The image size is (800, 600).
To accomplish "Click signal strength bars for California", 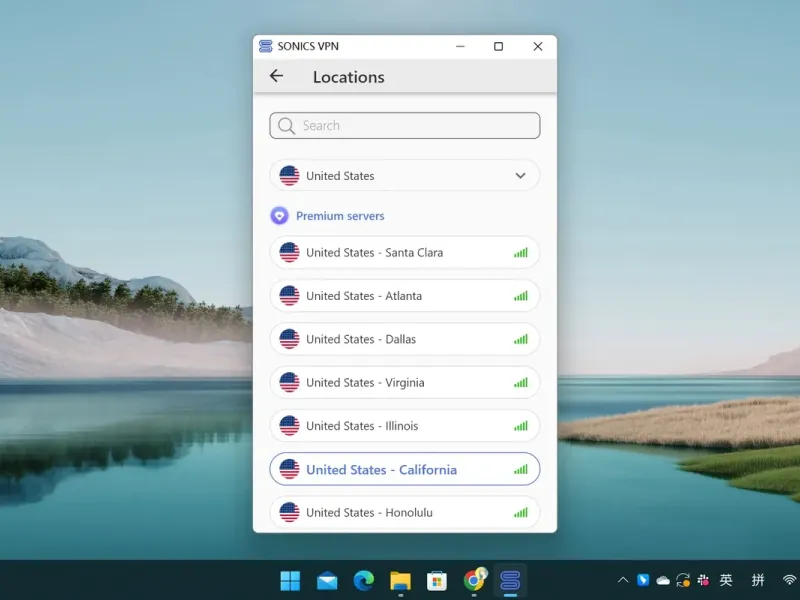I will click(x=520, y=469).
